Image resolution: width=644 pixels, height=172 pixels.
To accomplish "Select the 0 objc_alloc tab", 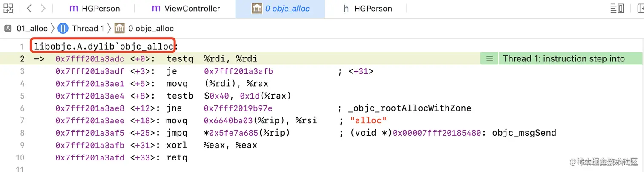I will (x=280, y=9).
